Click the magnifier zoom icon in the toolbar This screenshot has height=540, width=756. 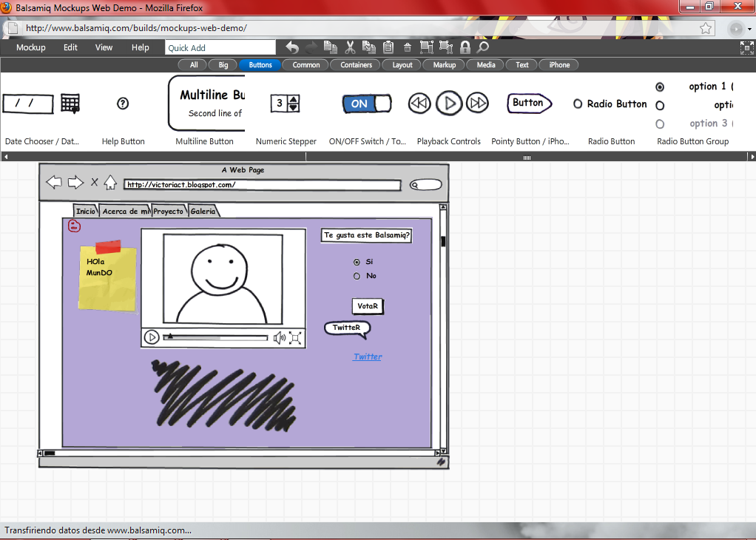(x=482, y=47)
